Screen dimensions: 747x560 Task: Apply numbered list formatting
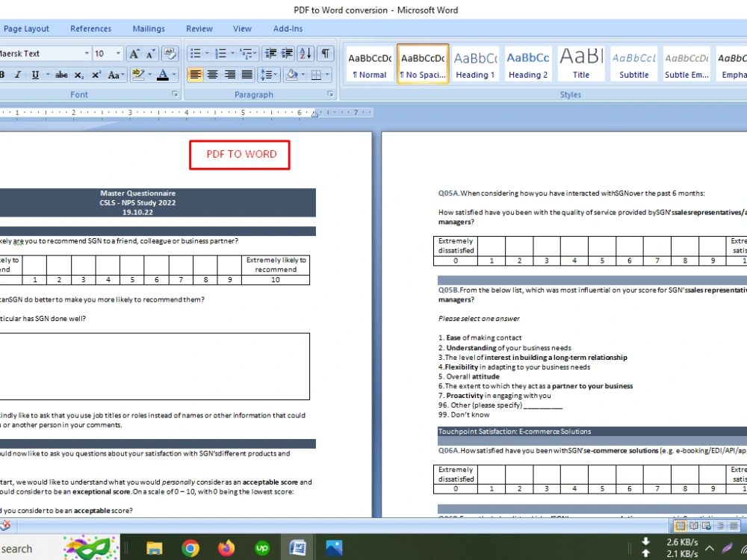(x=220, y=53)
